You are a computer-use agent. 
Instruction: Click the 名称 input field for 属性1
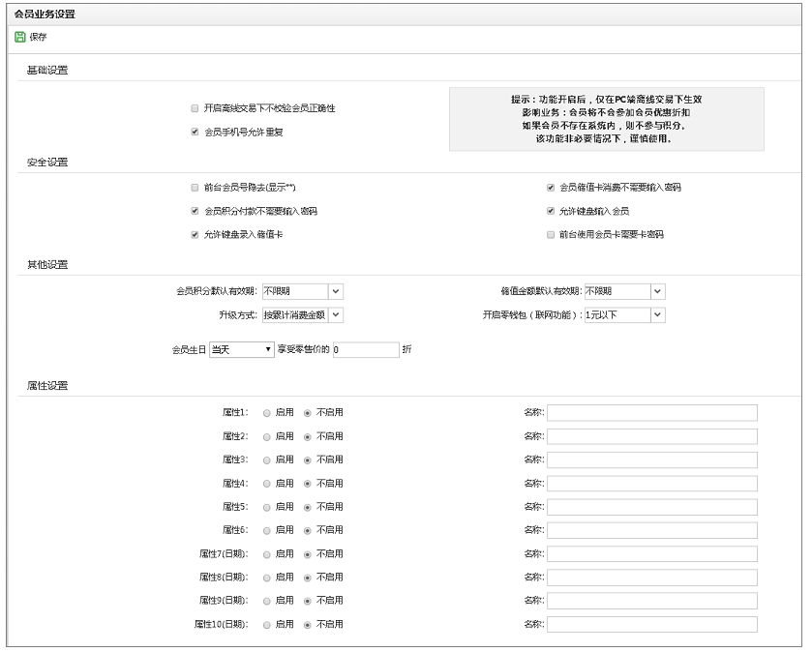click(651, 412)
